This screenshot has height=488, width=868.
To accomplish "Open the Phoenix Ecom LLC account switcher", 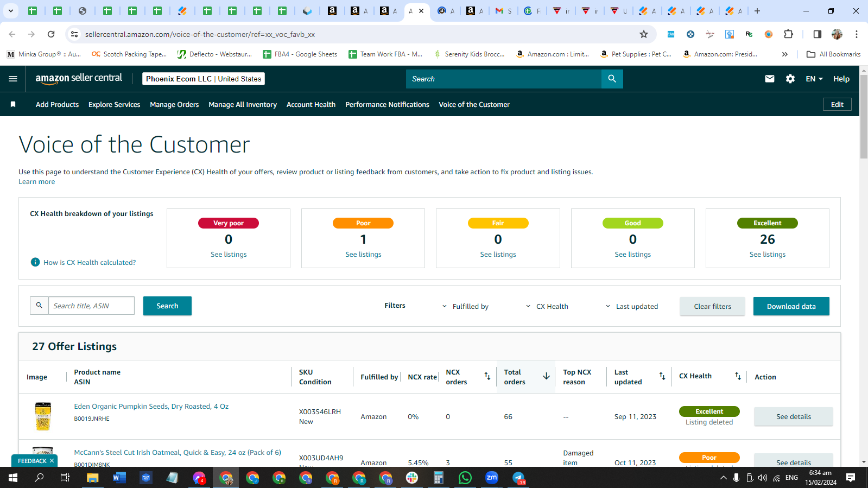I will pos(204,79).
